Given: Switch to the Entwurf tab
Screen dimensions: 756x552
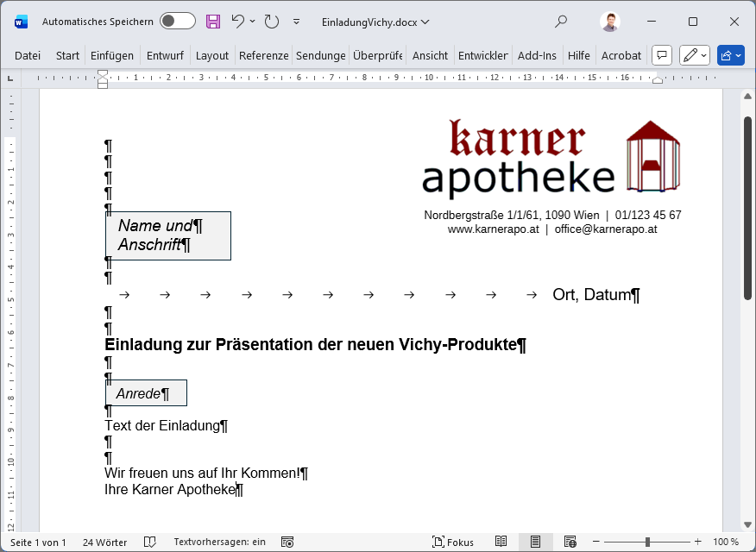Looking at the screenshot, I should [x=165, y=56].
